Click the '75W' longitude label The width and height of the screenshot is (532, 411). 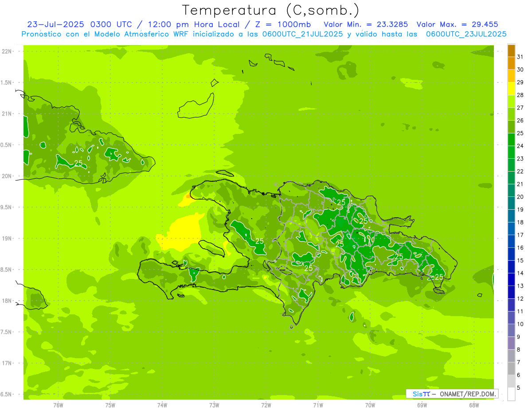point(110,405)
